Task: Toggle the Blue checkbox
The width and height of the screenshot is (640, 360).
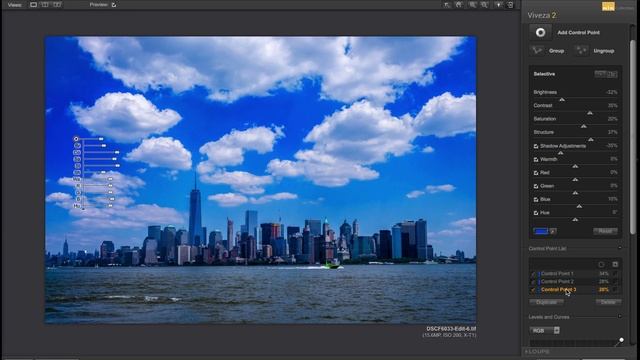Action: point(536,200)
